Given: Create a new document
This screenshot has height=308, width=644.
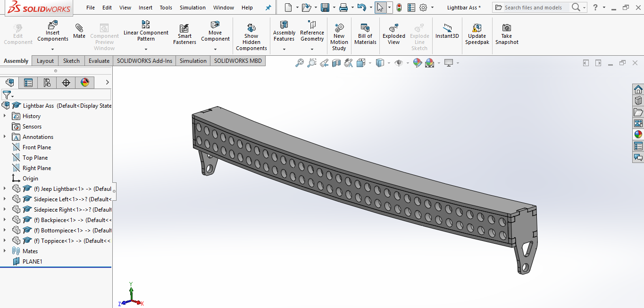Looking at the screenshot, I should (288, 8).
